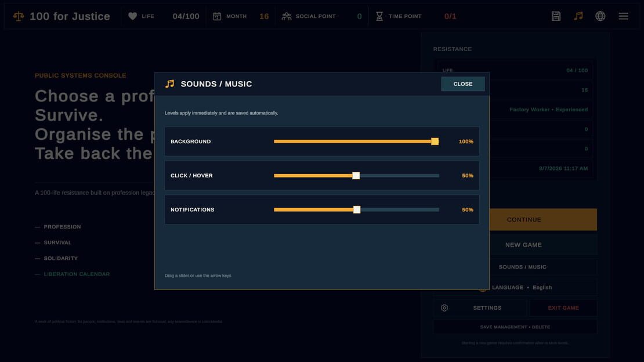Viewport: 644px width, 362px height.
Task: Click the Public Systems Console heading
Action: pos(81,75)
